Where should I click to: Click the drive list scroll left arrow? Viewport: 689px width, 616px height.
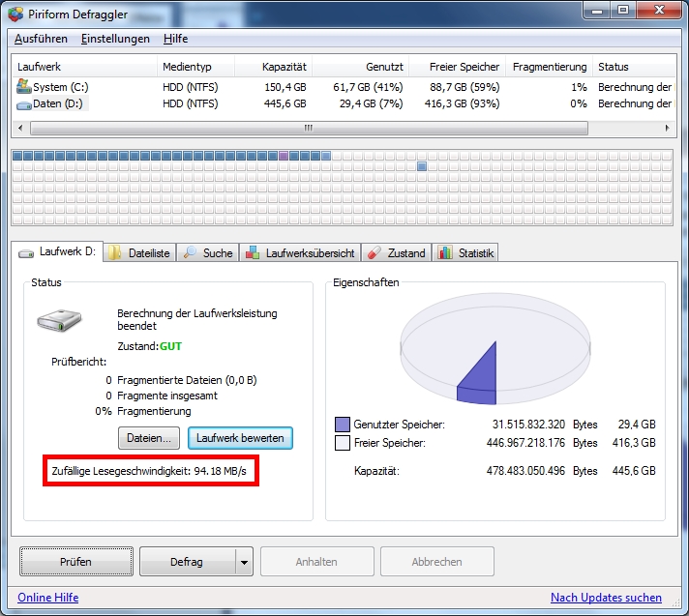pos(20,129)
